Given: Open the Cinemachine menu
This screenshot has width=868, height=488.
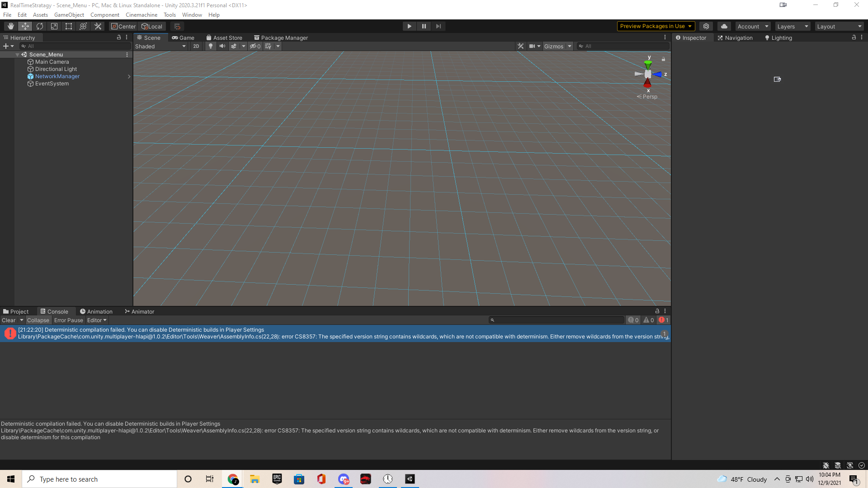Looking at the screenshot, I should point(141,15).
